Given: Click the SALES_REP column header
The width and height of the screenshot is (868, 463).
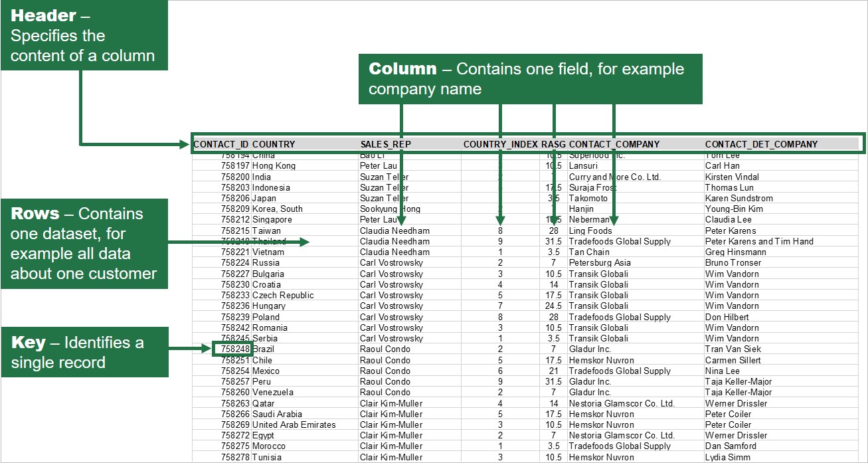Looking at the screenshot, I should coord(386,144).
